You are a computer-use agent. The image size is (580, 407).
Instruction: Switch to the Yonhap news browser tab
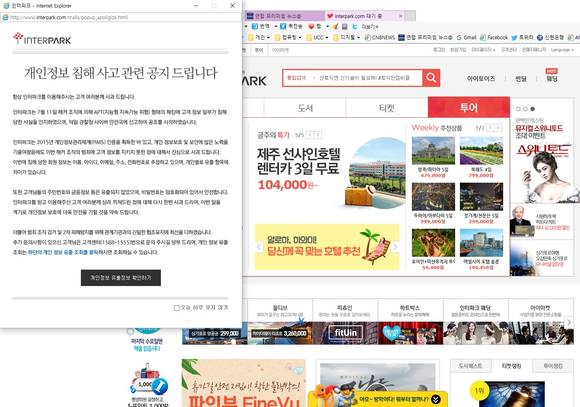coord(285,16)
